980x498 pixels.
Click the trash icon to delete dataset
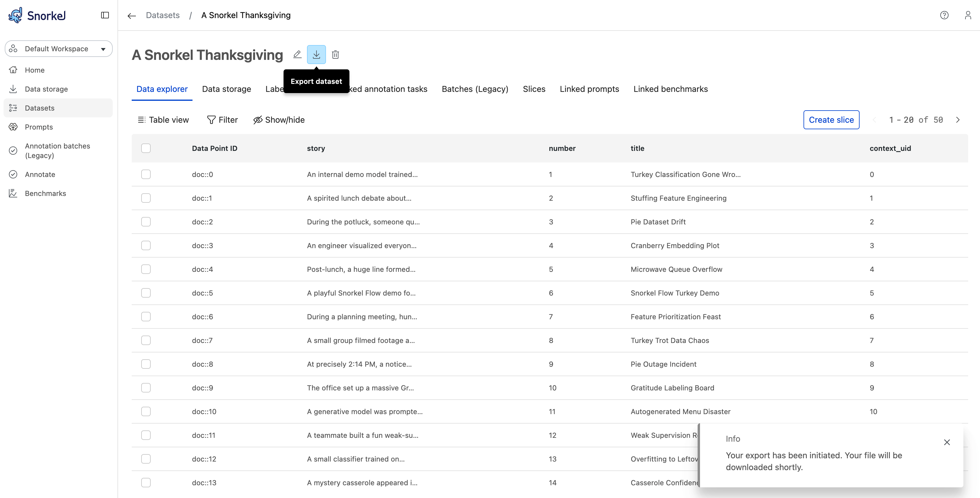pyautogui.click(x=335, y=55)
